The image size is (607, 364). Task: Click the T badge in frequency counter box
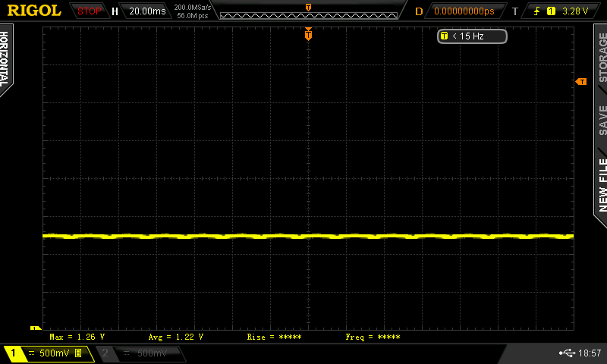[444, 36]
